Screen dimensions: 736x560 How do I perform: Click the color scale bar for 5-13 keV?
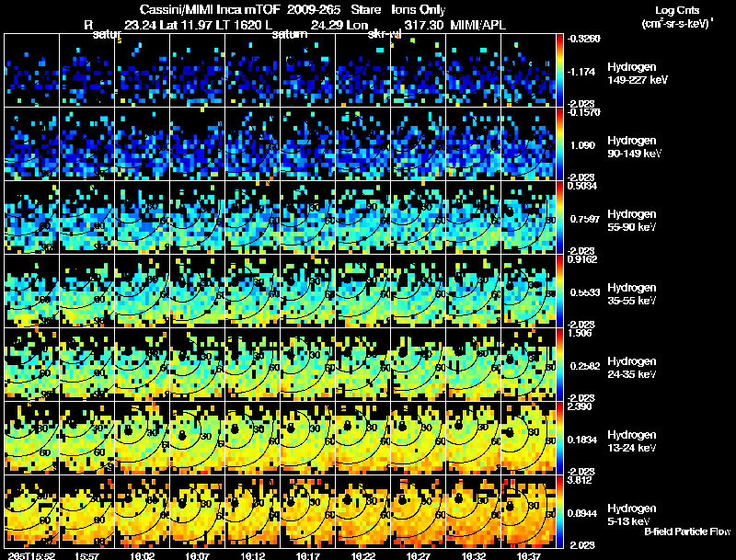559,512
